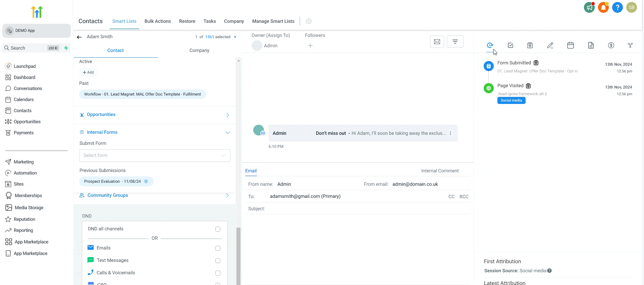Open the Restore tab
Image resolution: width=644 pixels, height=285 pixels.
pos(187,21)
